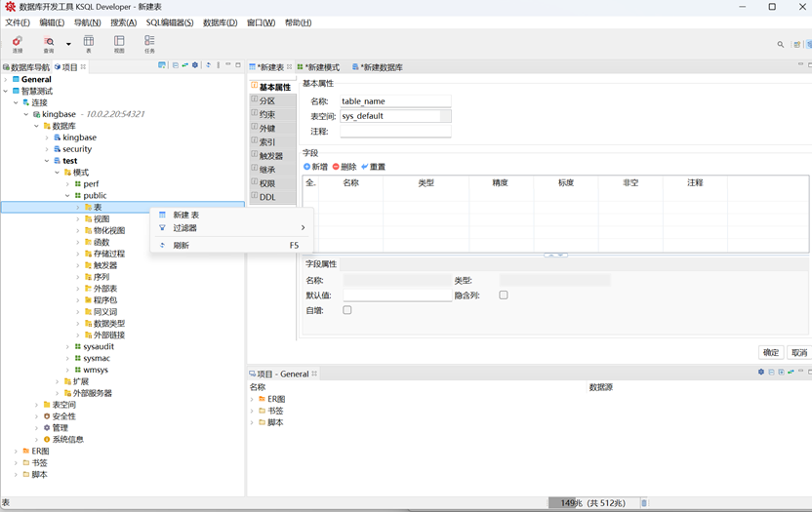
Task: Enable the 自增 checkbox
Action: click(x=347, y=310)
